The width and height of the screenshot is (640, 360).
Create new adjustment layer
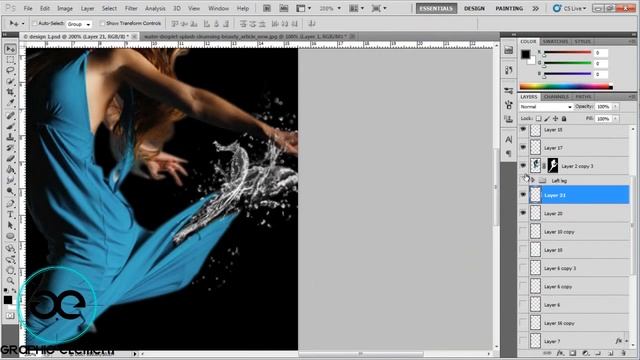[x=585, y=353]
